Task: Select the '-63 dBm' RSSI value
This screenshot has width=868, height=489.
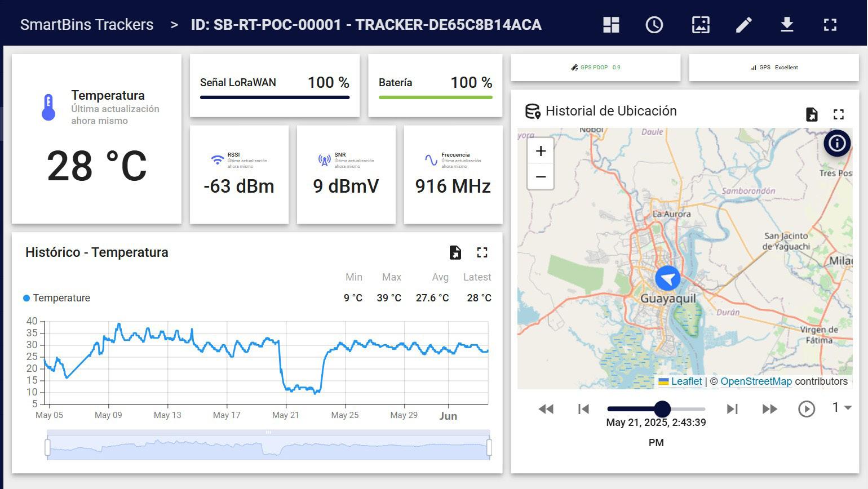Action: coord(239,186)
